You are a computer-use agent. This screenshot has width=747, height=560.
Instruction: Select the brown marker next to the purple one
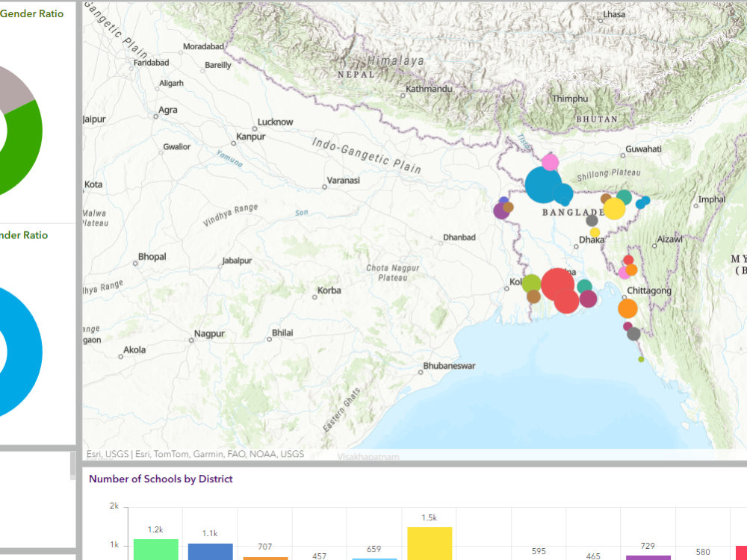coord(509,207)
